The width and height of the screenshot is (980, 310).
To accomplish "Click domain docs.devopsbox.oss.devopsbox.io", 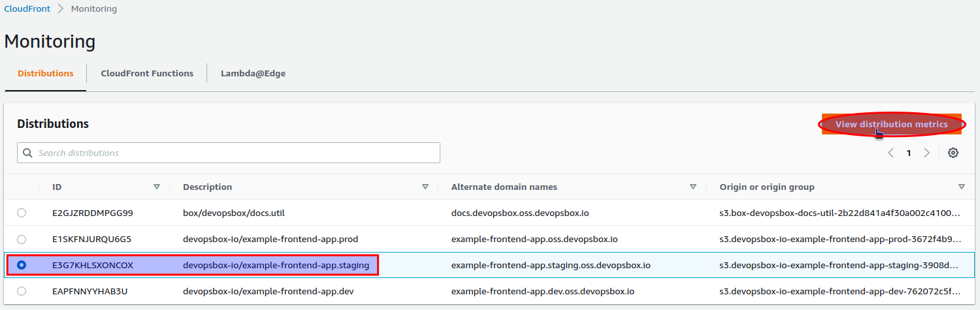I will click(520, 213).
